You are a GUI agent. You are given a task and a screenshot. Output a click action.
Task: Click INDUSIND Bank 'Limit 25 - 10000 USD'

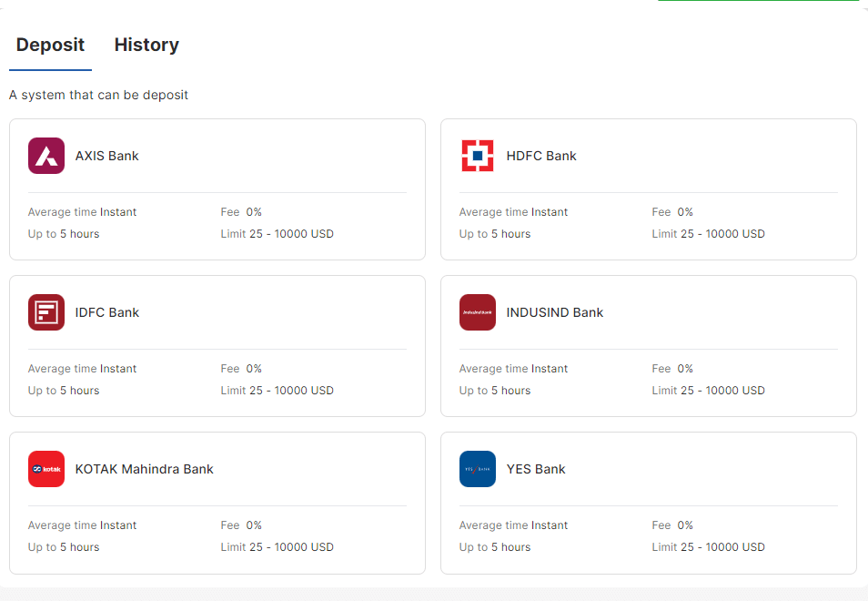[x=709, y=391]
